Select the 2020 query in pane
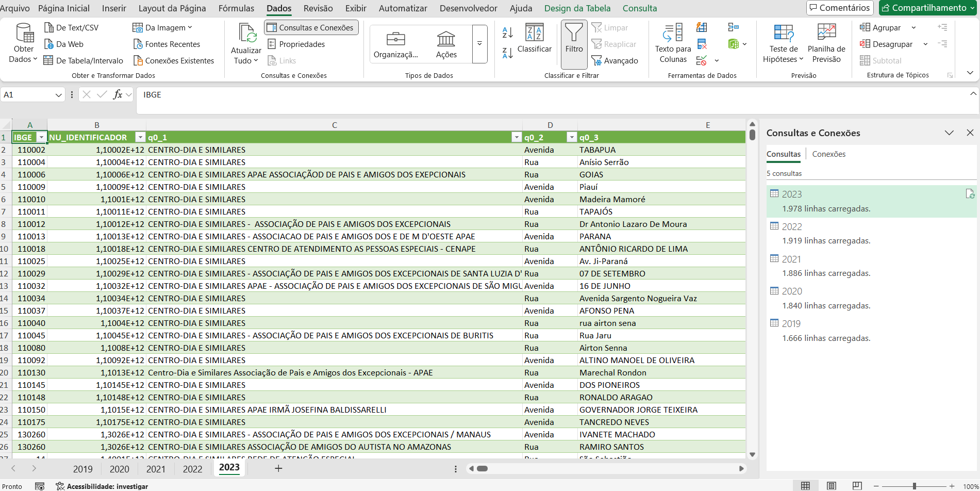 (x=871, y=298)
